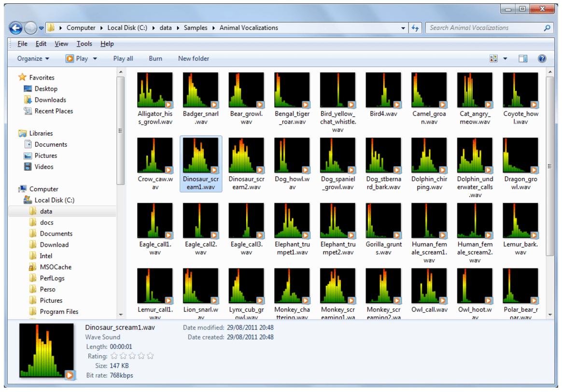Image resolution: width=562 pixels, height=392 pixels.
Task: Open the Organize dropdown
Action: coord(33,58)
